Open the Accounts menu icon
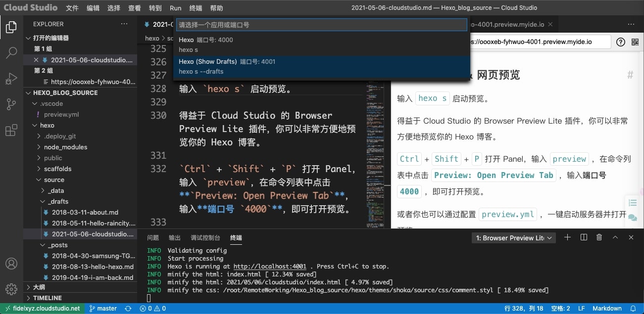This screenshot has width=644, height=314. click(x=11, y=264)
